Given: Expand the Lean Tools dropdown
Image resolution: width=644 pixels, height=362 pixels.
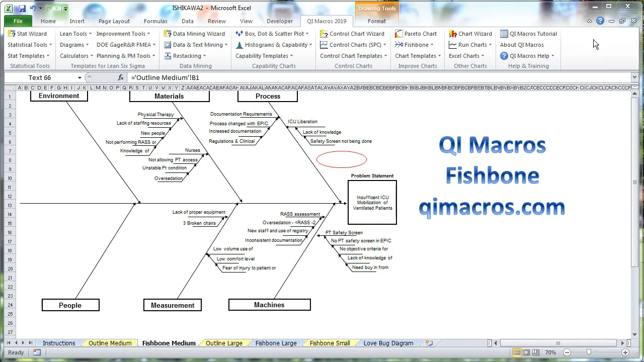Looking at the screenshot, I should [x=75, y=34].
